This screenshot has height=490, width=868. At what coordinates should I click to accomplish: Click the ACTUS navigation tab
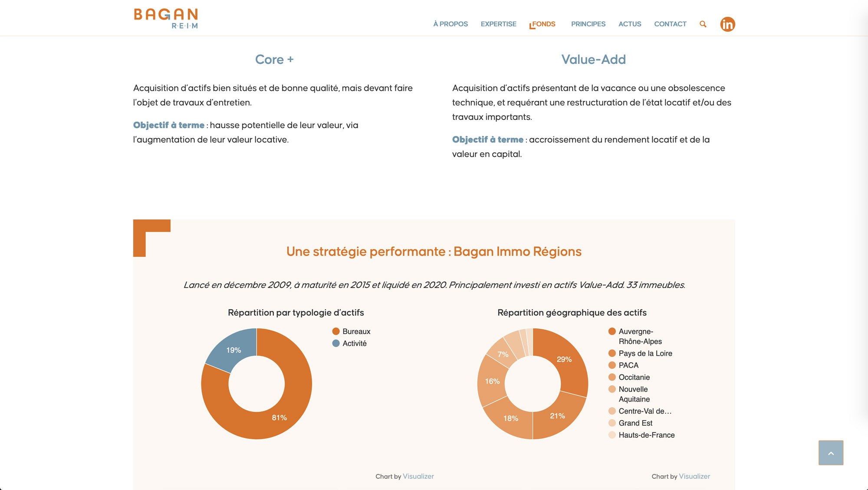(630, 24)
